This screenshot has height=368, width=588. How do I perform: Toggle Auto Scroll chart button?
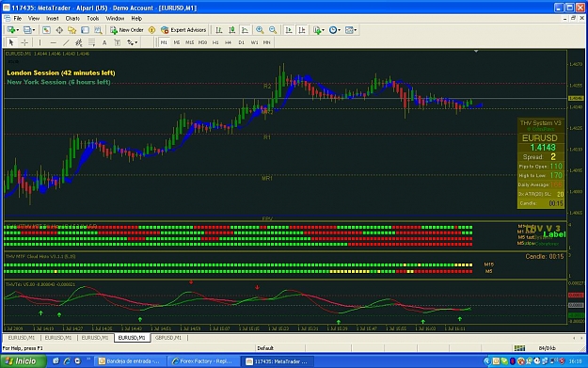click(289, 30)
